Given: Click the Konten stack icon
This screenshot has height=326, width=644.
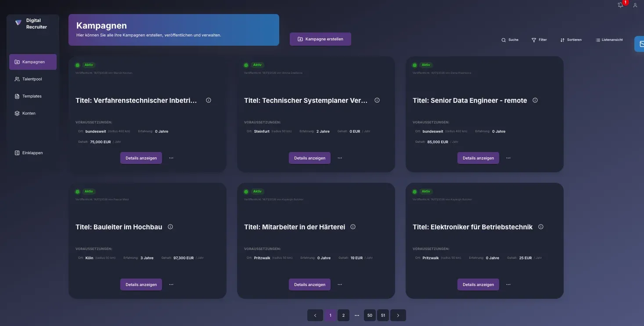Looking at the screenshot, I should (17, 113).
